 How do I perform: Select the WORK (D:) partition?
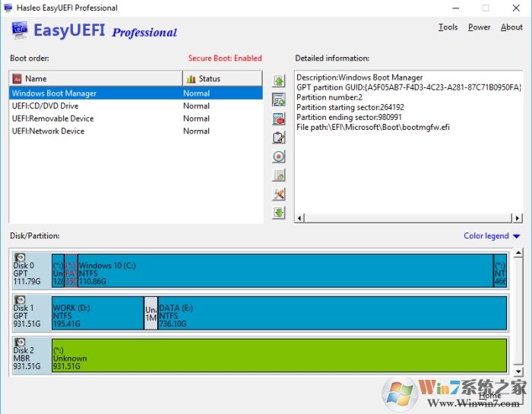tap(98, 313)
